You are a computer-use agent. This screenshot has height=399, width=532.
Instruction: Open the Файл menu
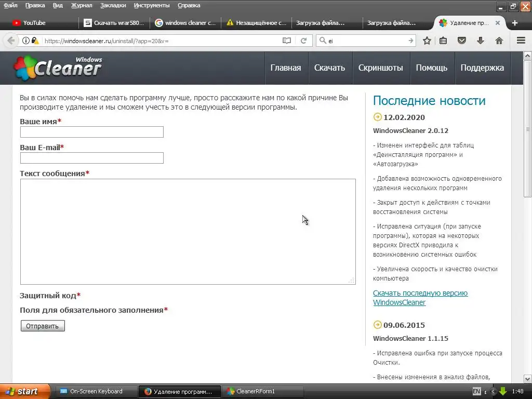(x=10, y=5)
